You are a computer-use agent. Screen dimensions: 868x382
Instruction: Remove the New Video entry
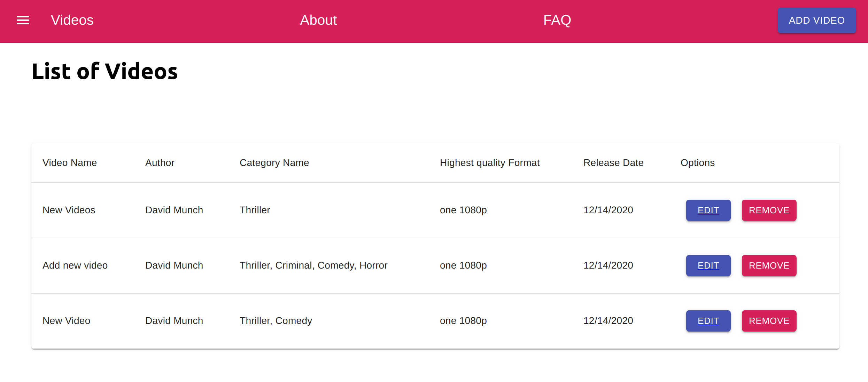click(x=769, y=321)
